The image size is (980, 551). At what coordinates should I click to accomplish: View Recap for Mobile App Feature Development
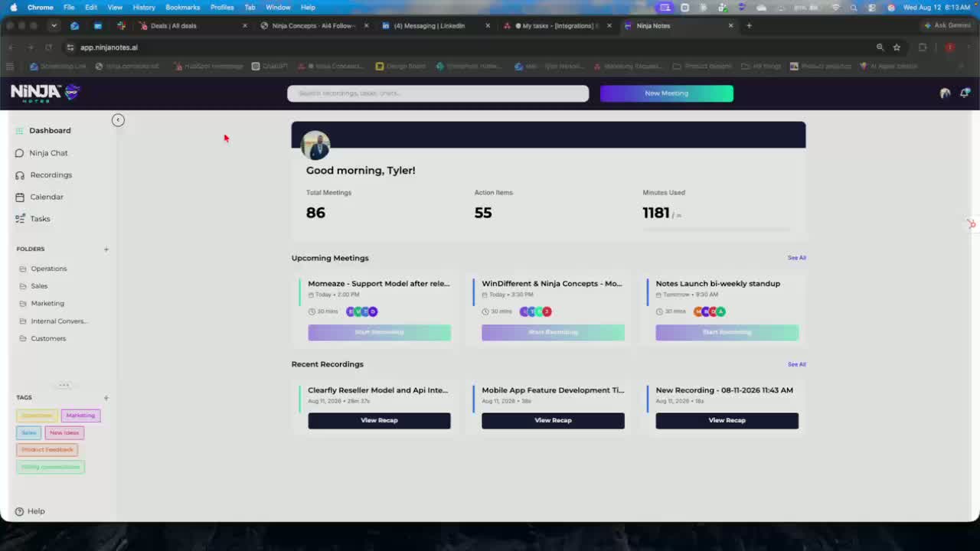553,420
